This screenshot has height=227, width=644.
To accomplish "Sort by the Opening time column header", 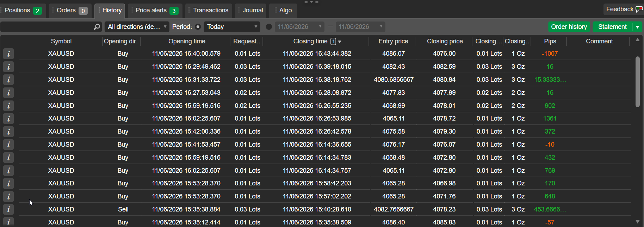I will (x=187, y=41).
